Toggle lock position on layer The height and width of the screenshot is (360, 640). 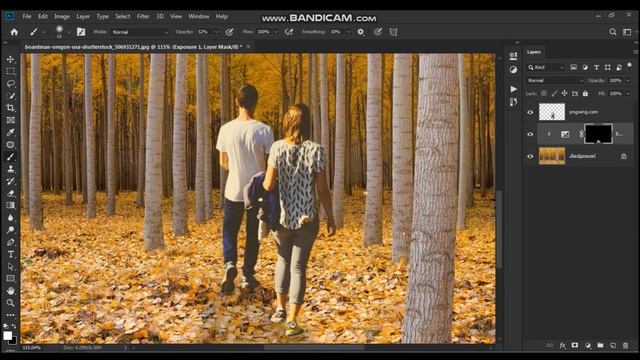(564, 93)
